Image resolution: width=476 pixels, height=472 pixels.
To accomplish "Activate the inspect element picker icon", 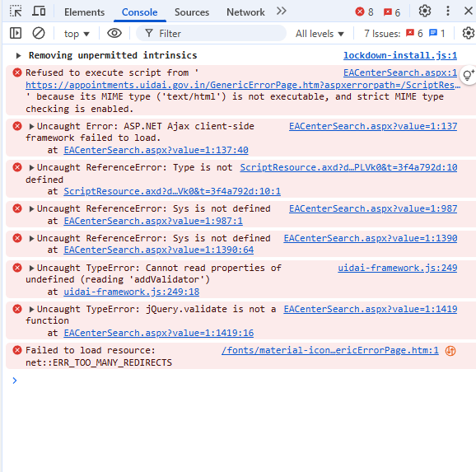I will click(x=16, y=12).
